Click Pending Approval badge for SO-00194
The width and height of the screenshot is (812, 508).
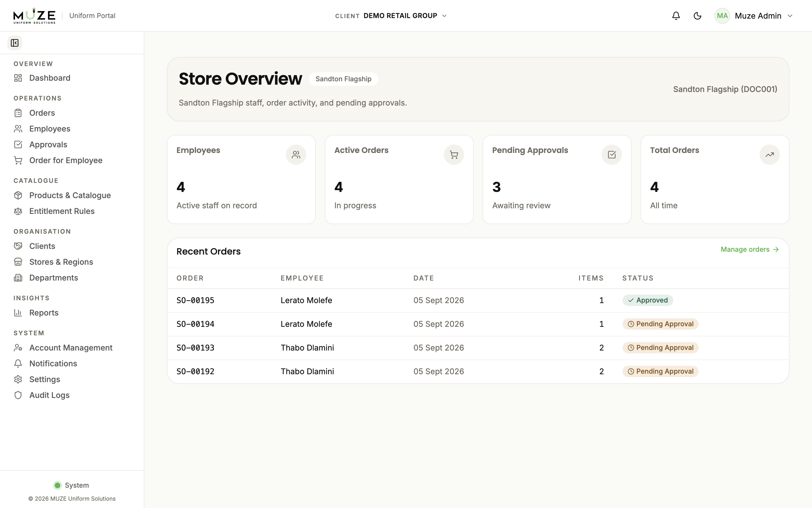coord(660,324)
